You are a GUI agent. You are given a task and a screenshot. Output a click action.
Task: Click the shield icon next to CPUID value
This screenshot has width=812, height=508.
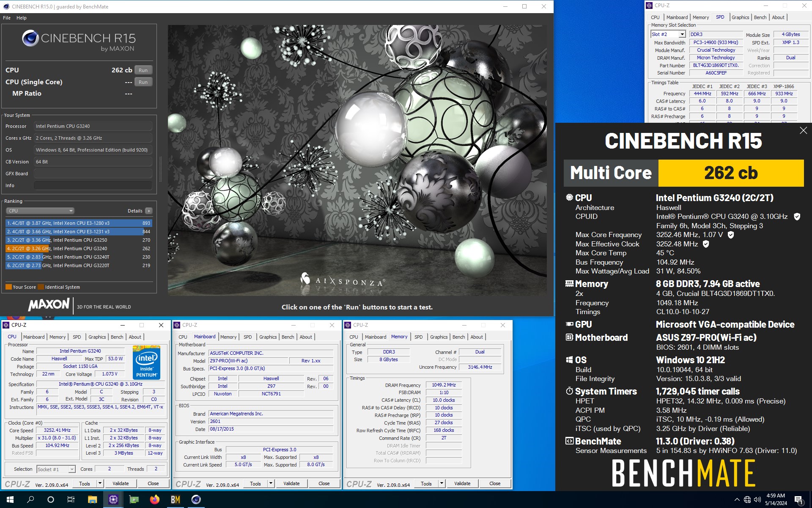point(797,217)
